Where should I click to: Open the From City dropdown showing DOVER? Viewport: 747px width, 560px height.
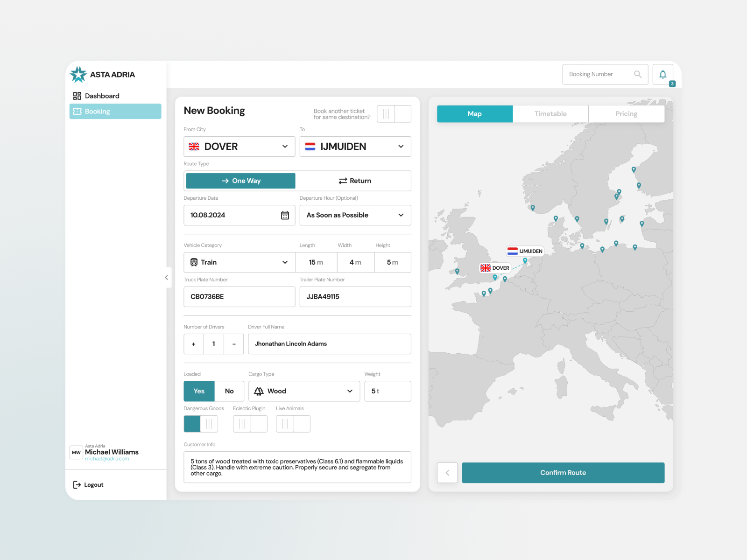tap(240, 147)
